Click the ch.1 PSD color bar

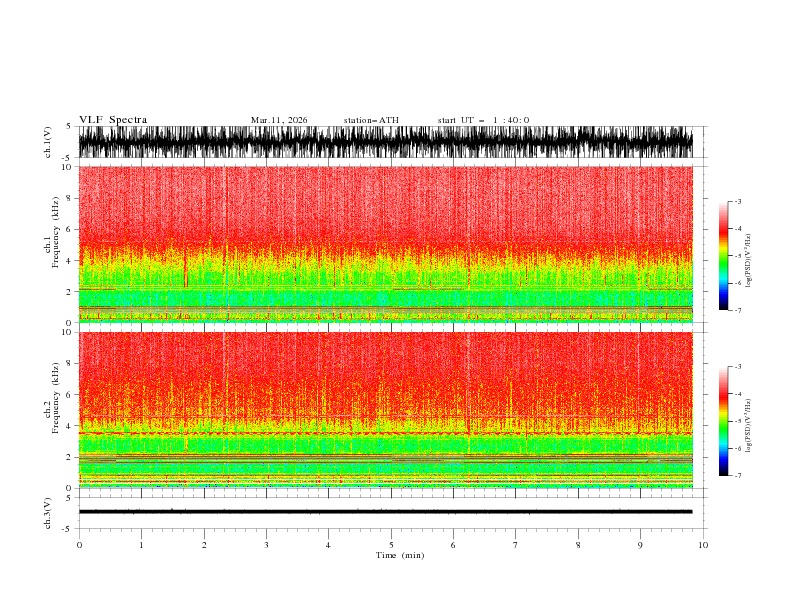click(x=723, y=256)
